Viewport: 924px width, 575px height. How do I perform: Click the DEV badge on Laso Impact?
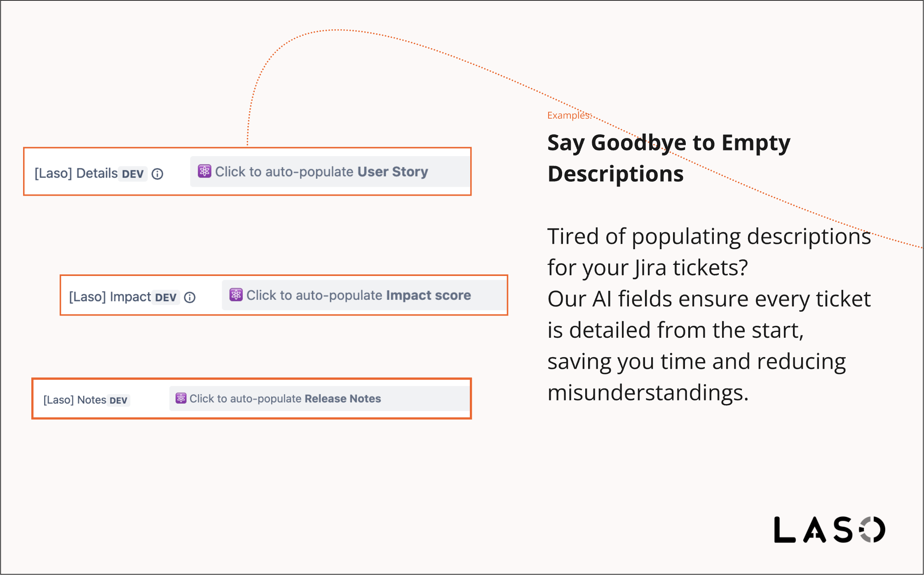[166, 297]
